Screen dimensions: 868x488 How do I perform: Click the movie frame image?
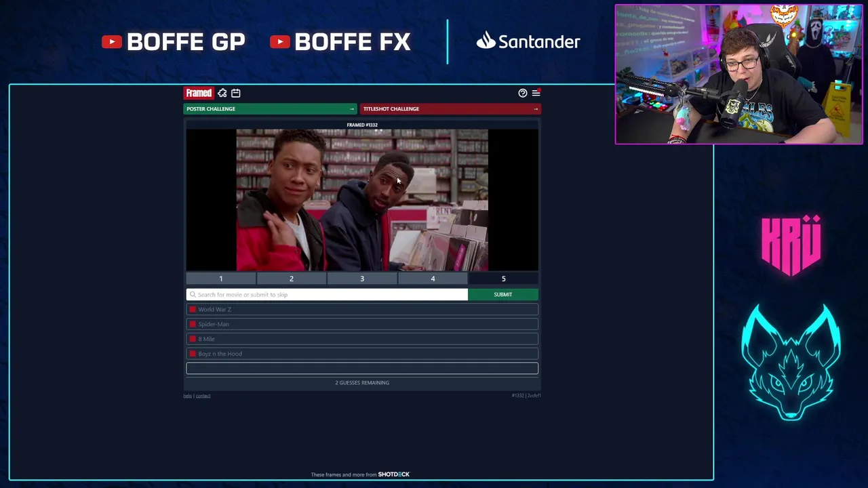coord(362,200)
